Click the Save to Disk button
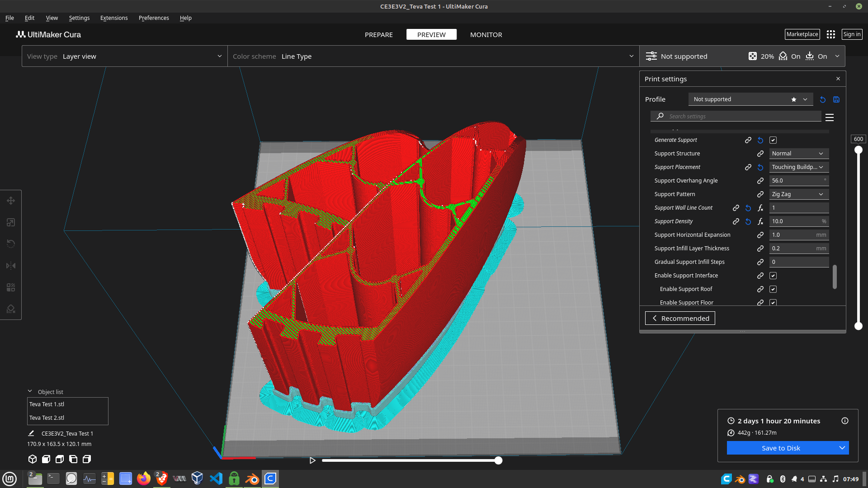Image resolution: width=868 pixels, height=488 pixels. (781, 448)
